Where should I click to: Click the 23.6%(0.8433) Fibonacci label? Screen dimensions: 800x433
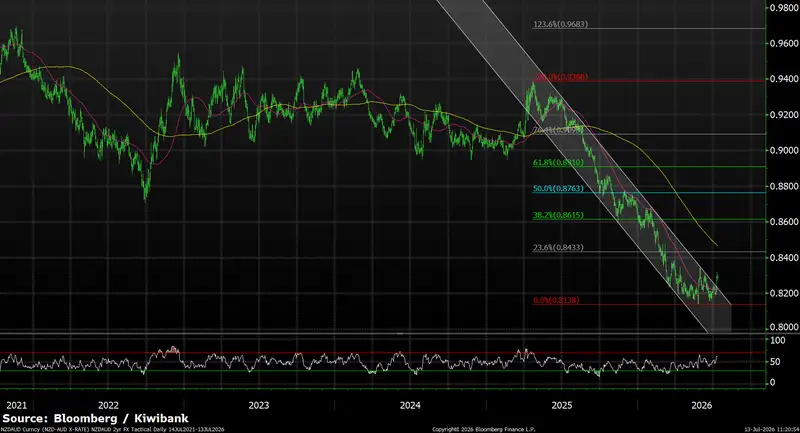558,248
